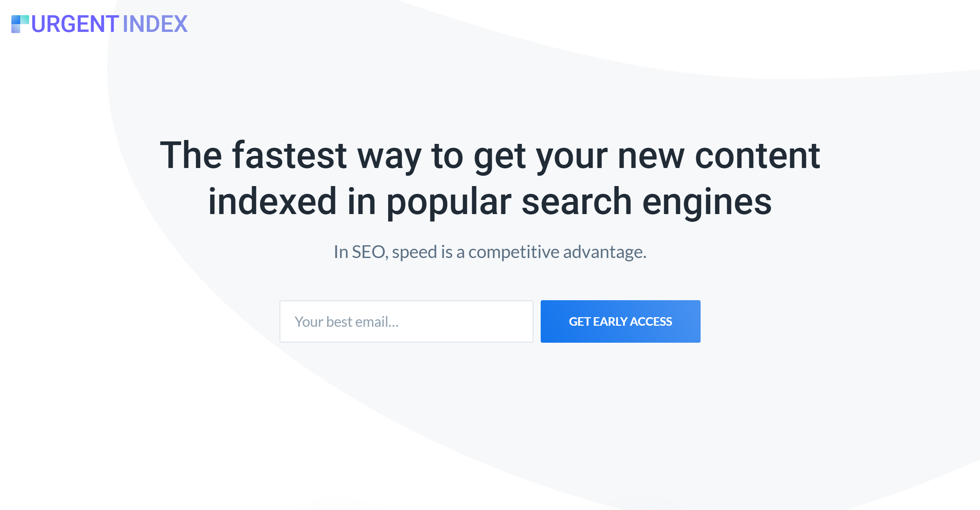Click "SEO" in the tagline

click(x=369, y=252)
